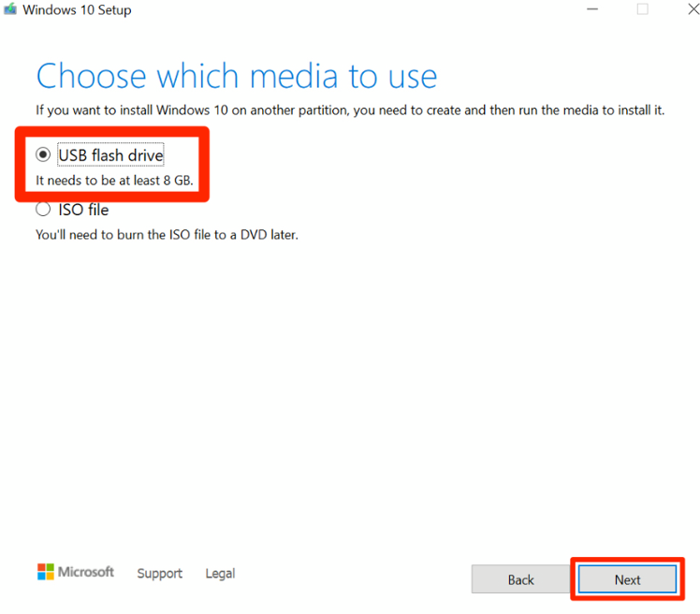Click the maximize button in title bar

click(642, 9)
